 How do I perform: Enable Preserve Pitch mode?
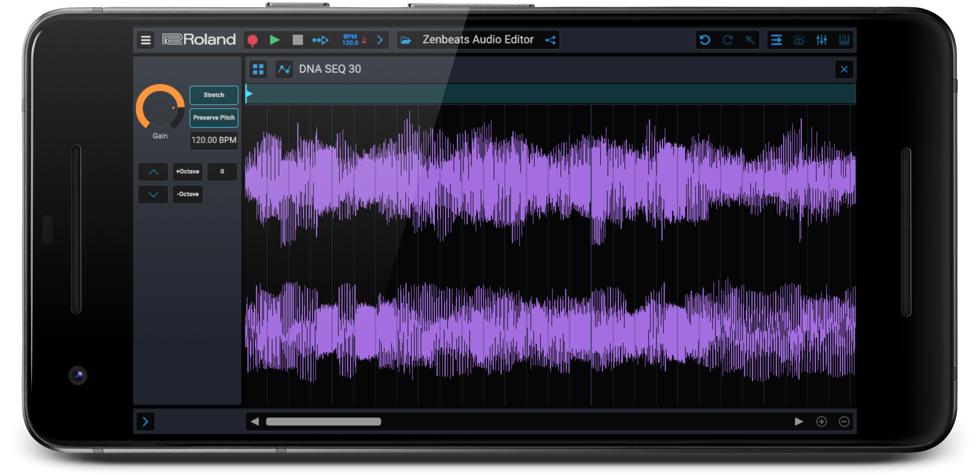(x=213, y=118)
